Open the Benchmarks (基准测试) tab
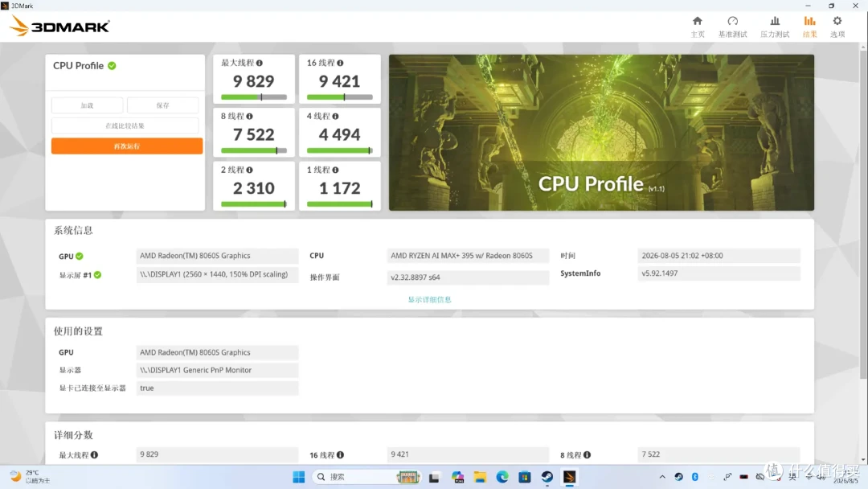 click(732, 27)
